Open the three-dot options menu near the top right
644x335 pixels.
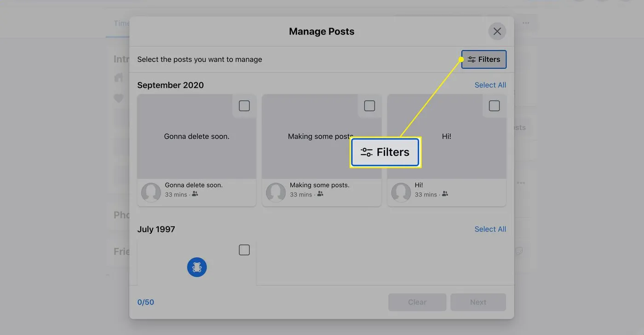coord(525,22)
